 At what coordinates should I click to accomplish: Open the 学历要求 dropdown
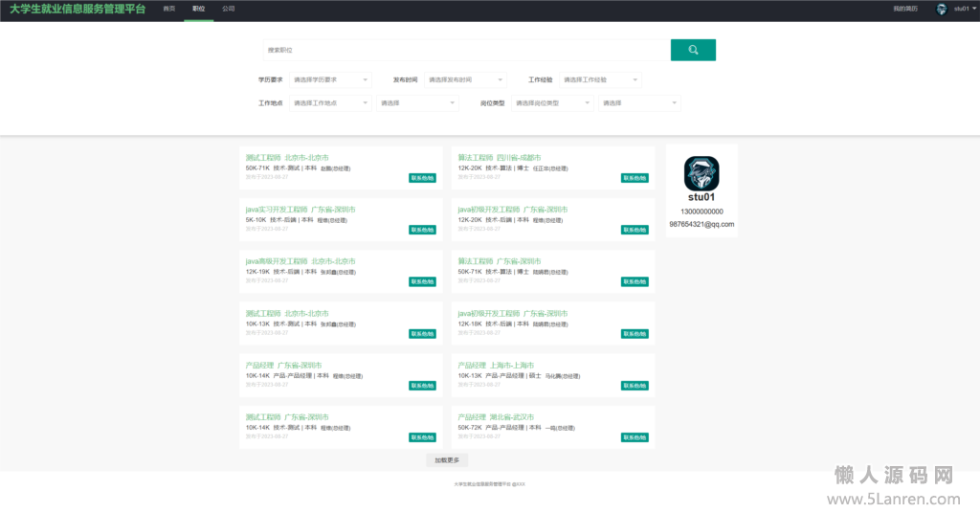click(330, 79)
